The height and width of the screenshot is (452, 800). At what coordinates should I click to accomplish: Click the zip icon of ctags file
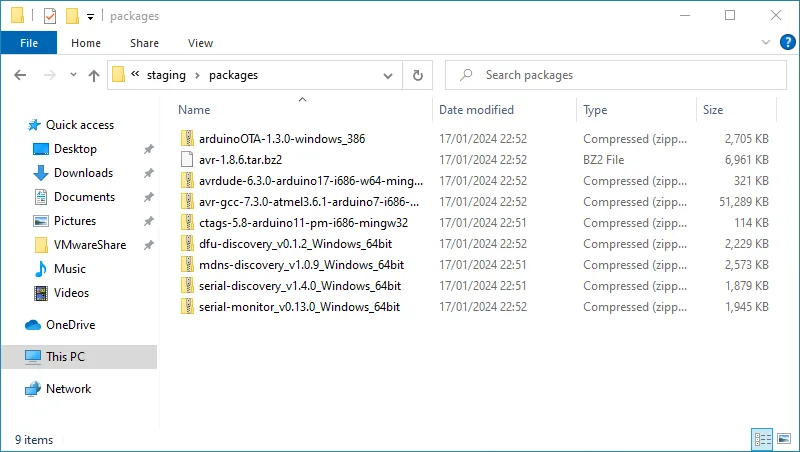(x=187, y=223)
